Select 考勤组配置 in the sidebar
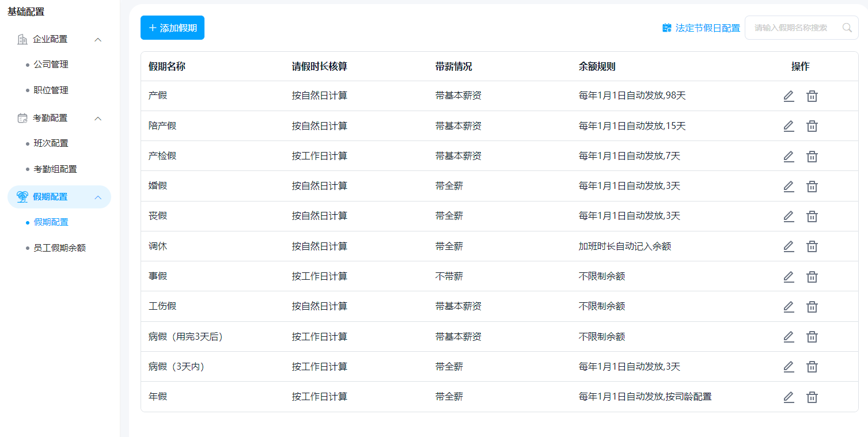868x437 pixels. click(55, 169)
